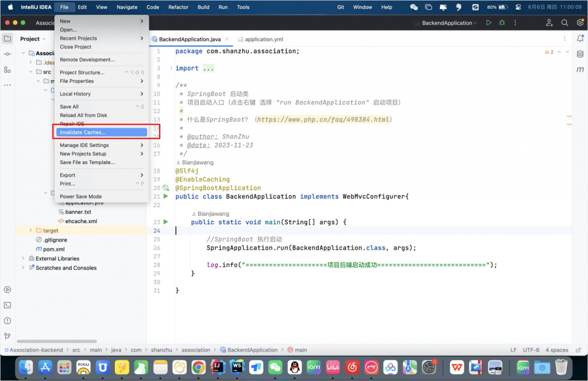This screenshot has height=381, width=588.
Task: Start debugging with the green bug icon
Action: click(502, 23)
